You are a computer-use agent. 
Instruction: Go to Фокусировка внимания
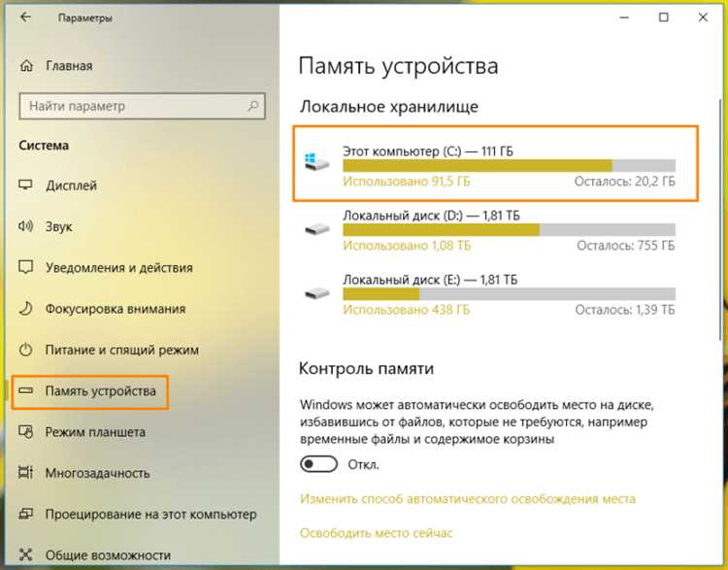(x=116, y=309)
